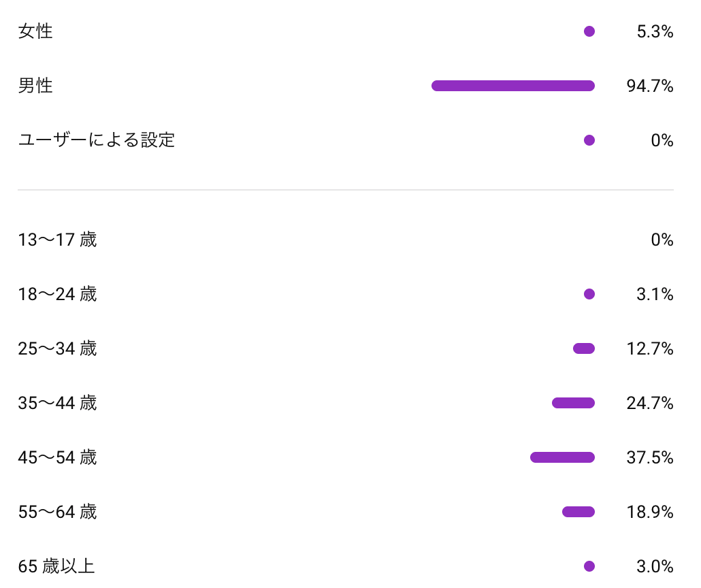Click the ユーザーによる設定 label
Screen dimensions: 701x588
[x=97, y=140]
